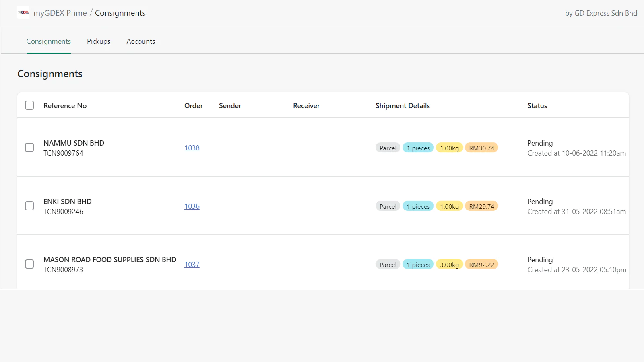644x362 pixels.
Task: Click the Parcel badge in NAMMU row
Action: (388, 148)
